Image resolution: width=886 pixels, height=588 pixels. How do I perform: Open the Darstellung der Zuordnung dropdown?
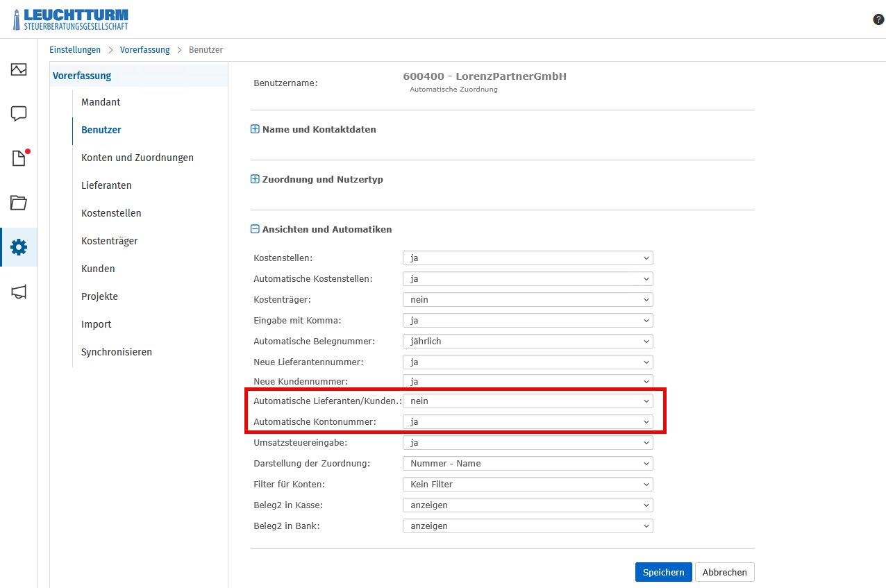[x=528, y=464]
